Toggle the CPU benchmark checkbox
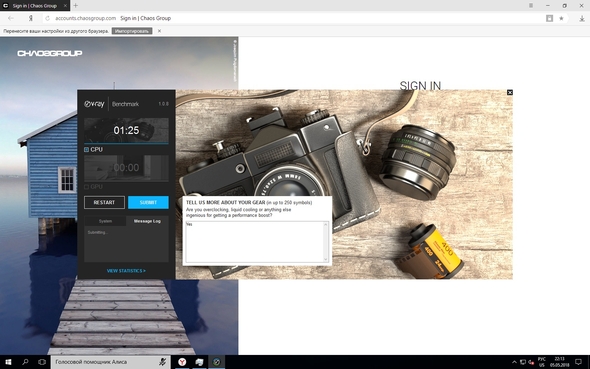 [x=87, y=150]
